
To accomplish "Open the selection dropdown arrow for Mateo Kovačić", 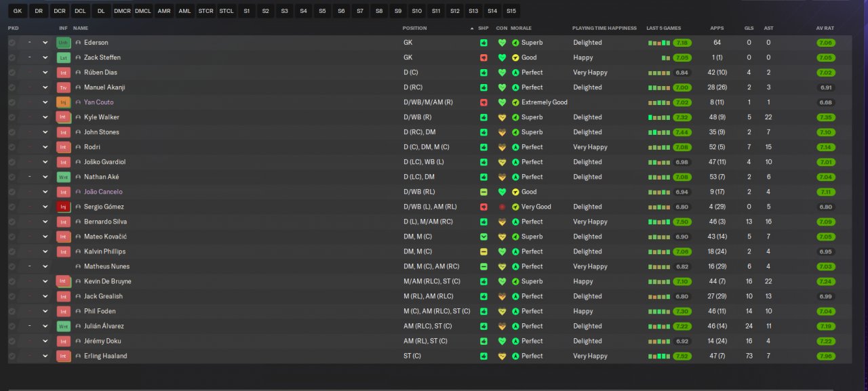I will [x=45, y=236].
